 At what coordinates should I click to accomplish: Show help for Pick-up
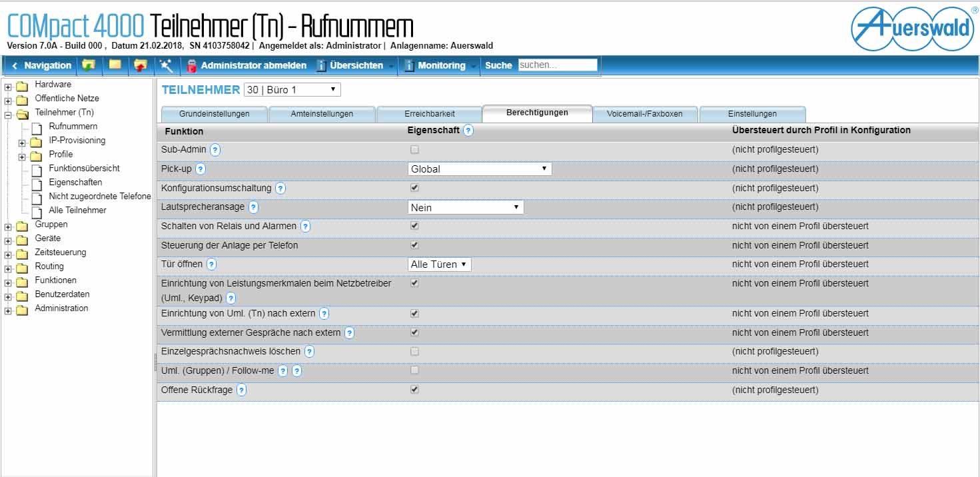coord(200,169)
